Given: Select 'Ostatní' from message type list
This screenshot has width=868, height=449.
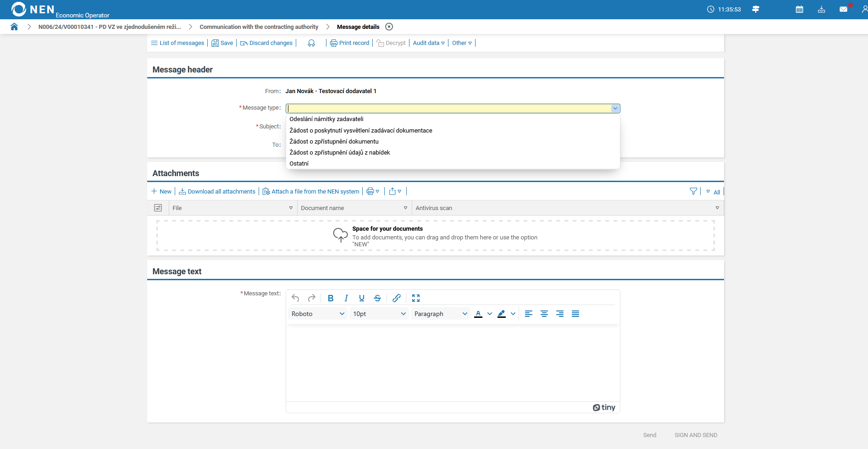Looking at the screenshot, I should click(x=299, y=163).
